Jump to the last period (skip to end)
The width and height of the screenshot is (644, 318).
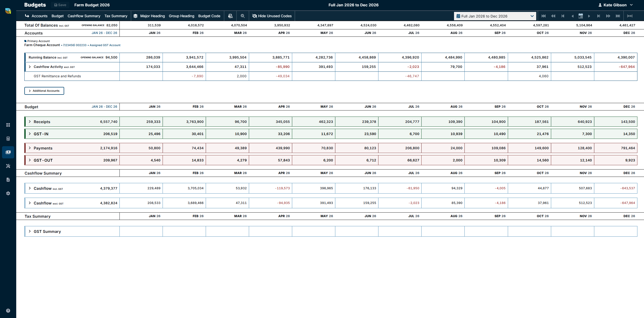point(618,16)
